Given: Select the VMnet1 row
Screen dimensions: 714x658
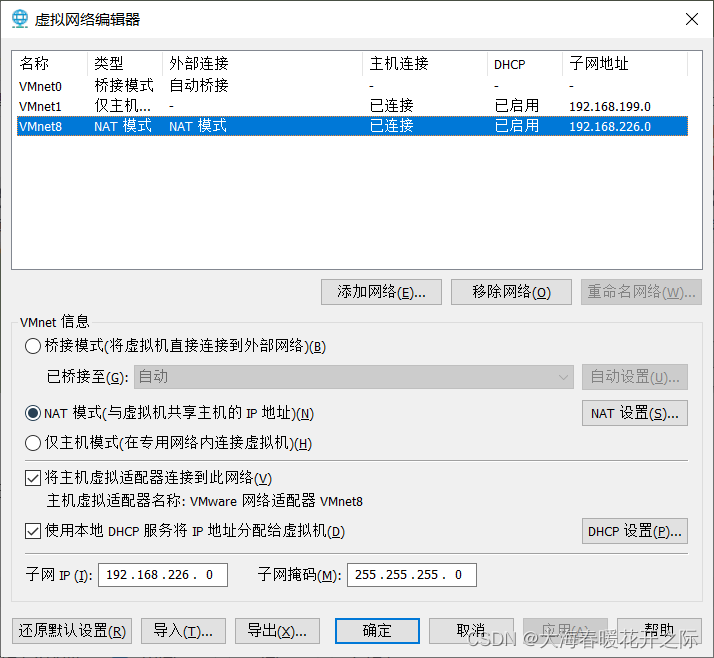Looking at the screenshot, I should tap(352, 106).
